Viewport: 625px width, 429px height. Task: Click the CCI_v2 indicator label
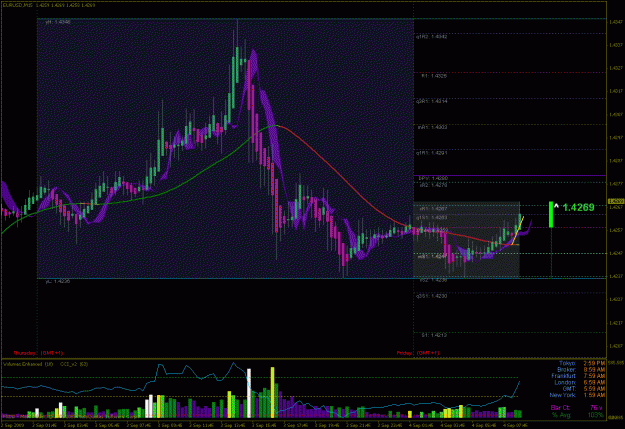[x=74, y=364]
